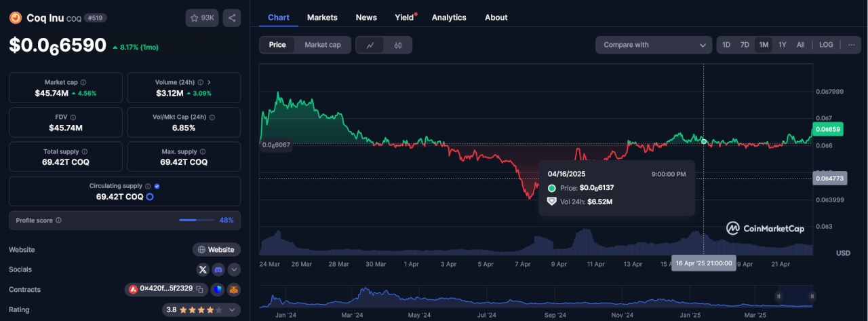Click the Max. supply info icon

tap(203, 151)
